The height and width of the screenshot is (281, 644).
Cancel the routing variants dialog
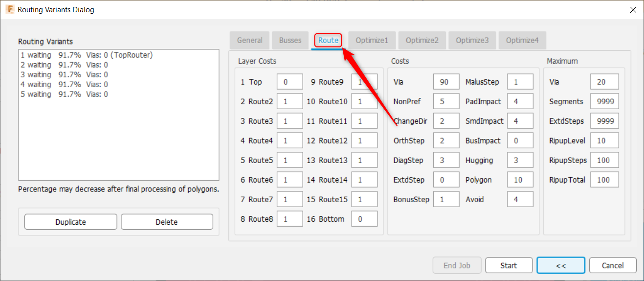point(613,265)
